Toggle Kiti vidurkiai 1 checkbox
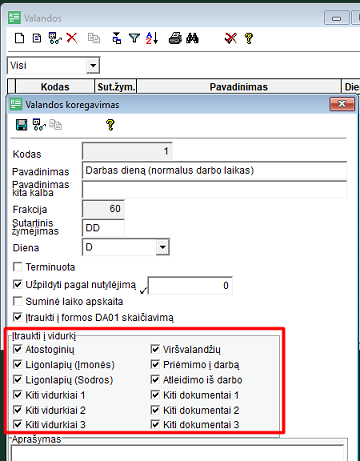360x461 pixels. pyautogui.click(x=17, y=395)
